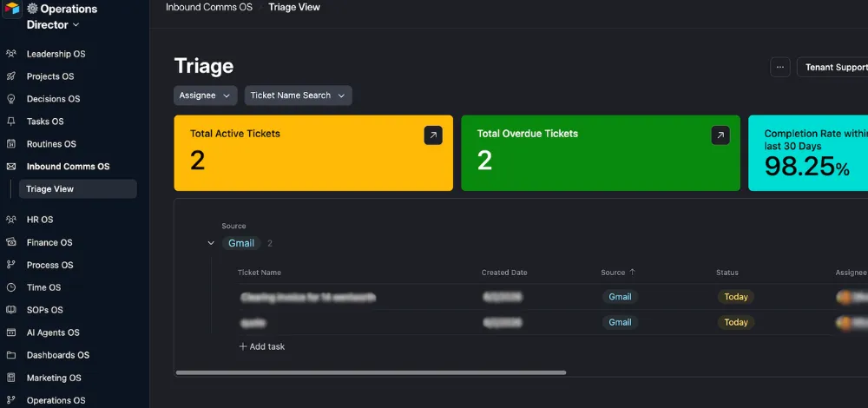Click the Routines OS calendar icon
This screenshot has width=868, height=408.
click(x=11, y=144)
